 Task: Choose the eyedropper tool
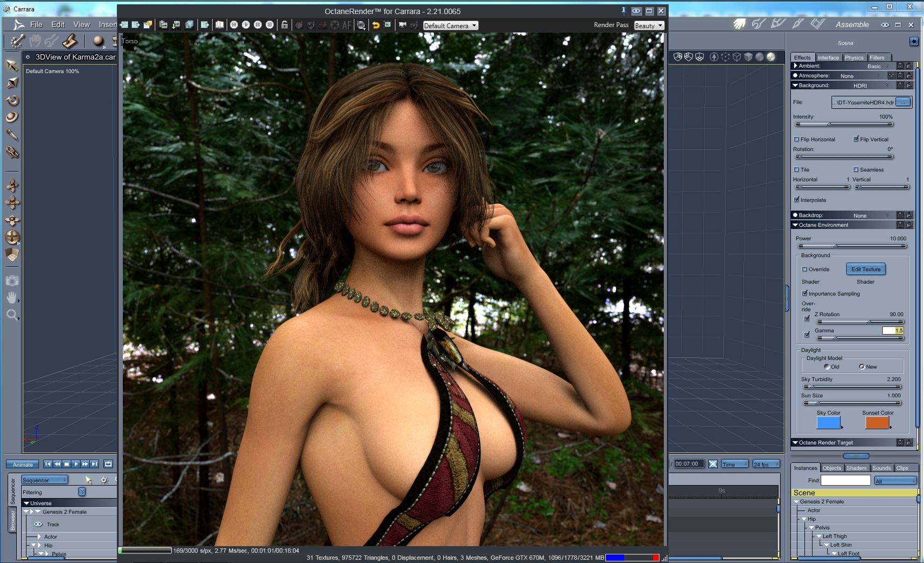click(x=12, y=134)
